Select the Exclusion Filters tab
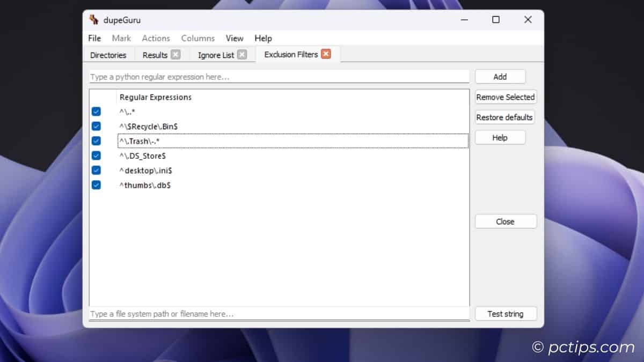The width and height of the screenshot is (644, 362). (x=291, y=54)
